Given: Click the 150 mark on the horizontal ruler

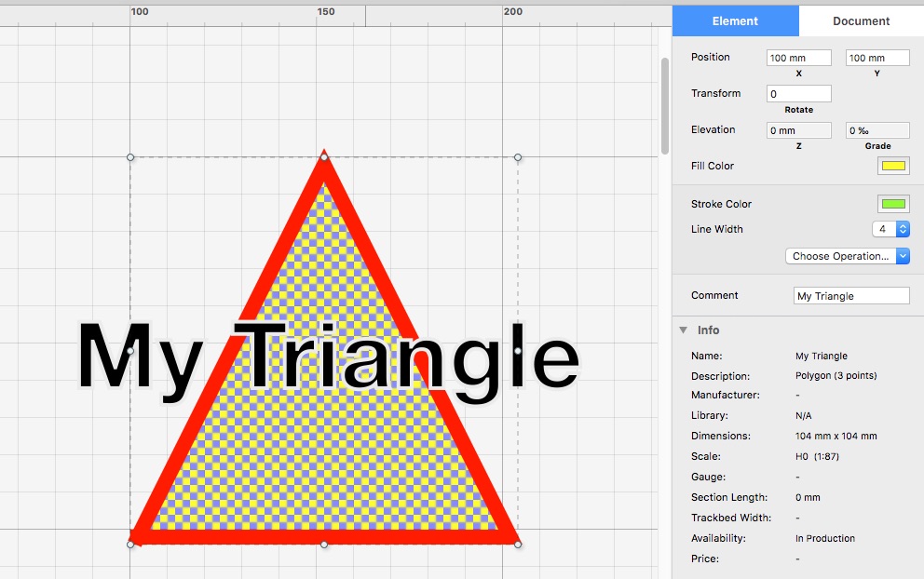Looking at the screenshot, I should [326, 12].
